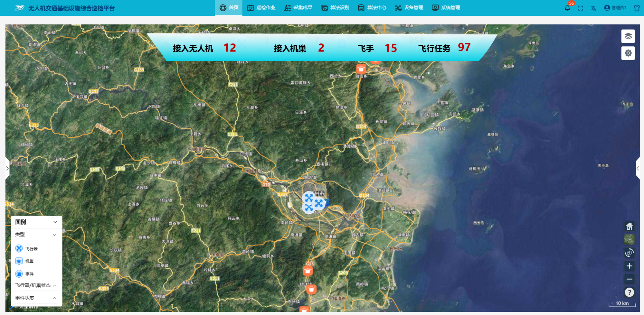Zoom in the map with plus button
The height and width of the screenshot is (315, 644).
(x=629, y=266)
